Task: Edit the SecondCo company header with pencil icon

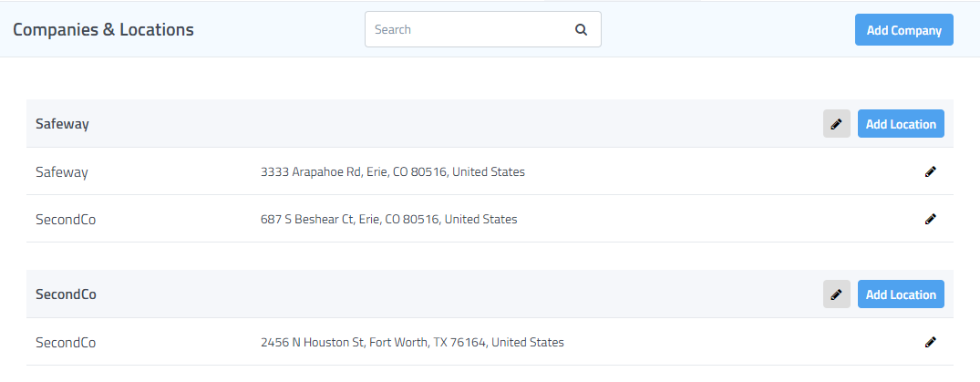Action: click(x=836, y=294)
